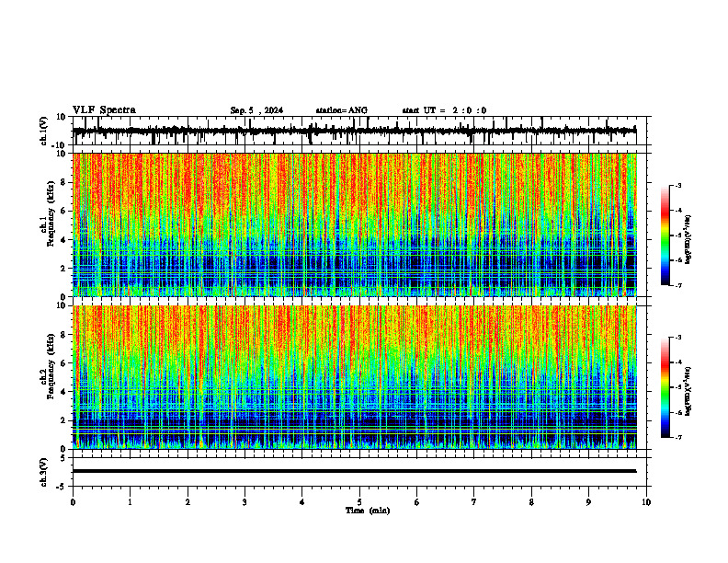
Task: Click the ch.1 voltage waveform trace panel
Action: point(361,131)
